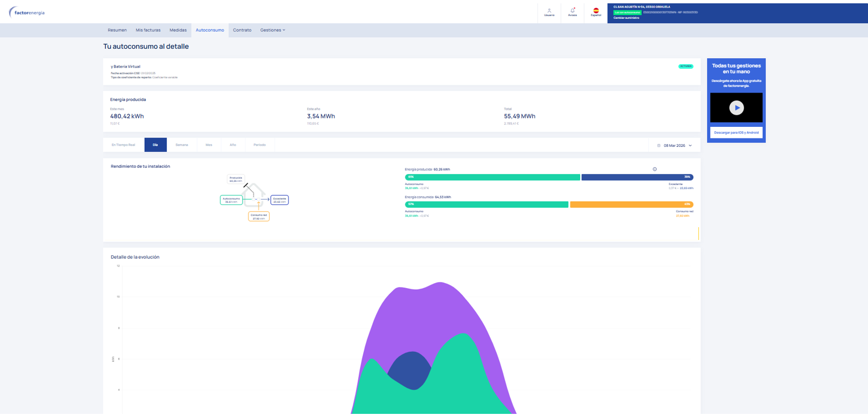868x415 pixels.
Task: Click the Consumo red box in diagram
Action: (x=259, y=217)
